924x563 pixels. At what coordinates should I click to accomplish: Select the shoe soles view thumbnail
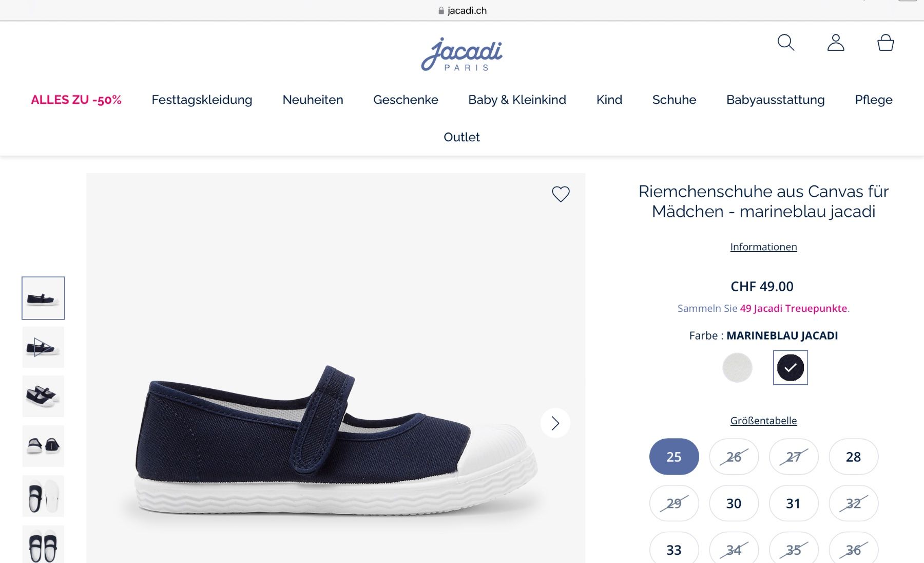coord(43,496)
